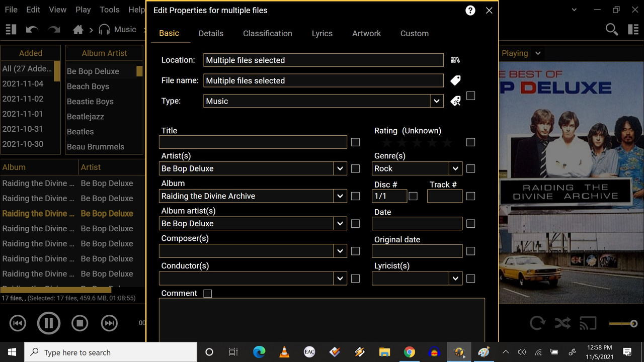Pause playback with the pause button
Image resolution: width=644 pixels, height=362 pixels.
point(49,323)
